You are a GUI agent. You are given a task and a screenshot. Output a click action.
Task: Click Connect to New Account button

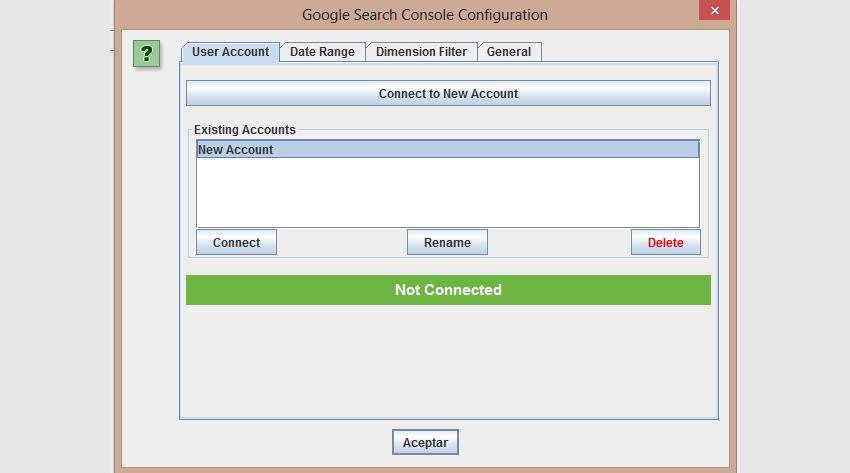(x=448, y=93)
